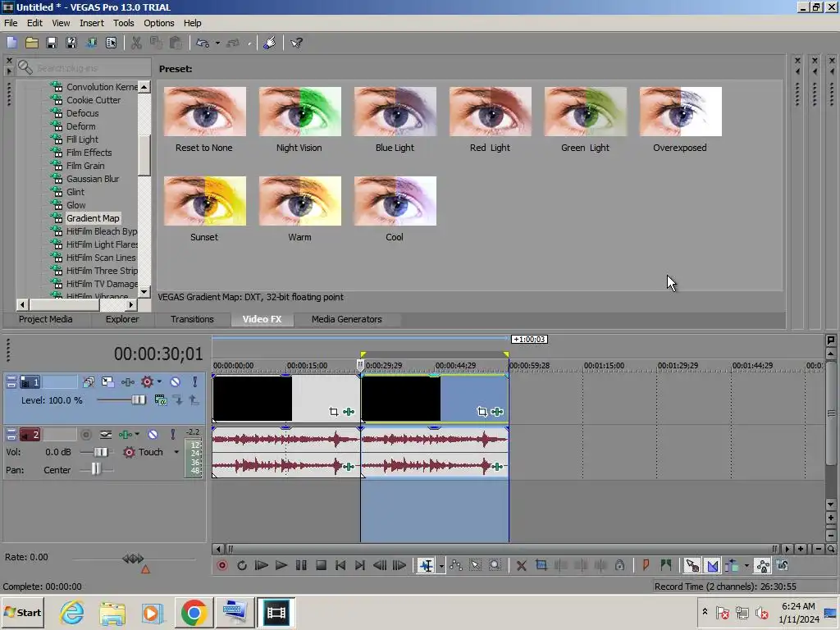Select the Zoom edit tool magnifier
This screenshot has height=630, width=840.
[495, 565]
